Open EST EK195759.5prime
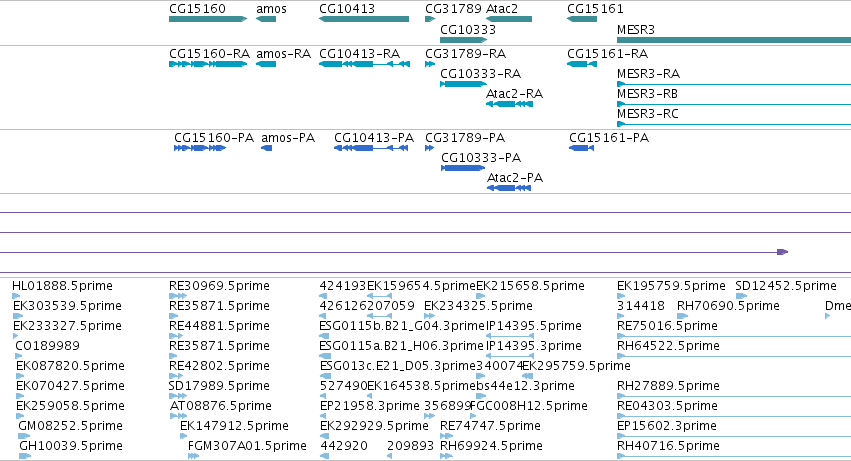The height and width of the screenshot is (461, 851). [x=671, y=286]
